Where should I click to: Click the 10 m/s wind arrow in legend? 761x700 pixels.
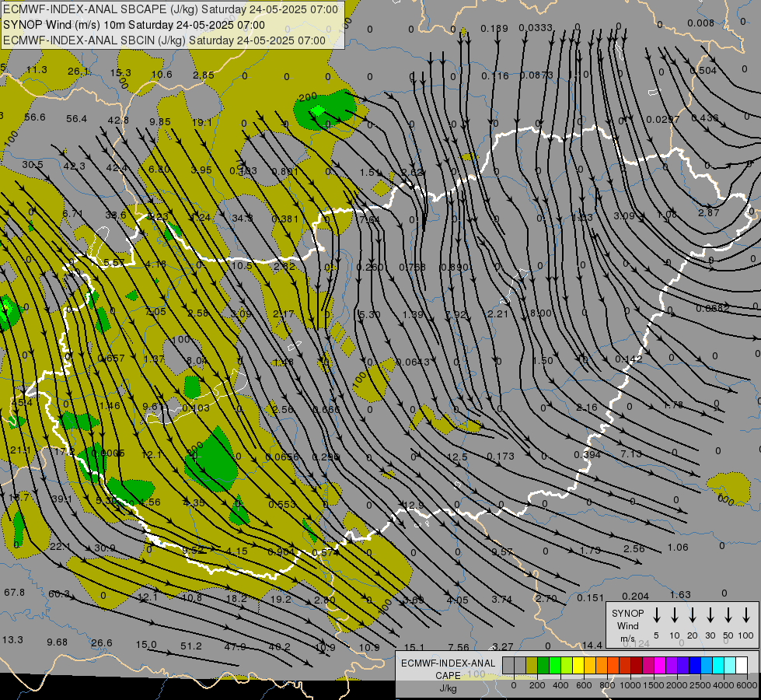[x=675, y=615]
